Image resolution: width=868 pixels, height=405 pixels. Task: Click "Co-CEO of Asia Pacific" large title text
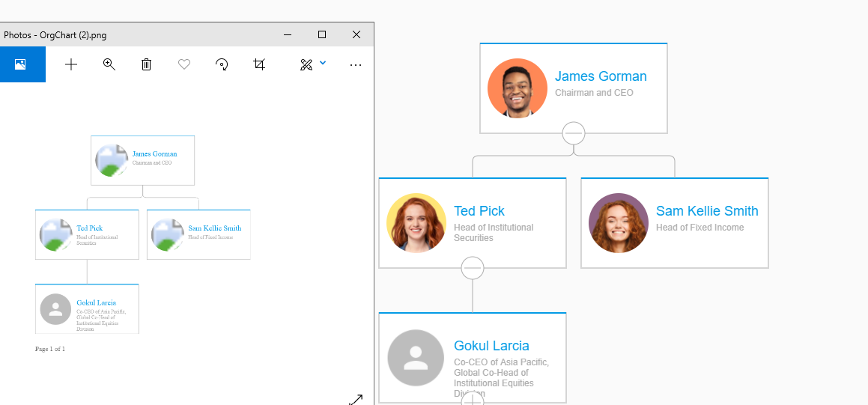501,362
